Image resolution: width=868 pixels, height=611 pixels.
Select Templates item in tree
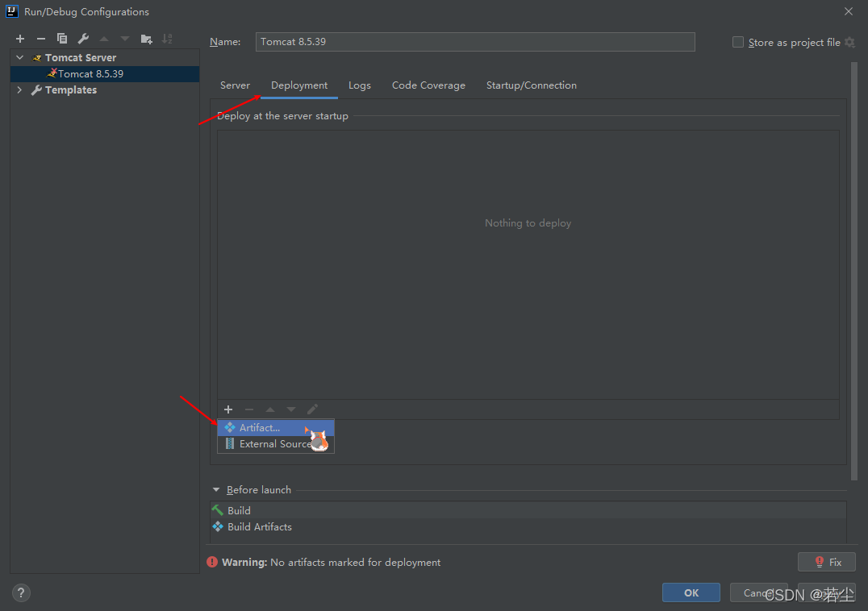pos(71,89)
